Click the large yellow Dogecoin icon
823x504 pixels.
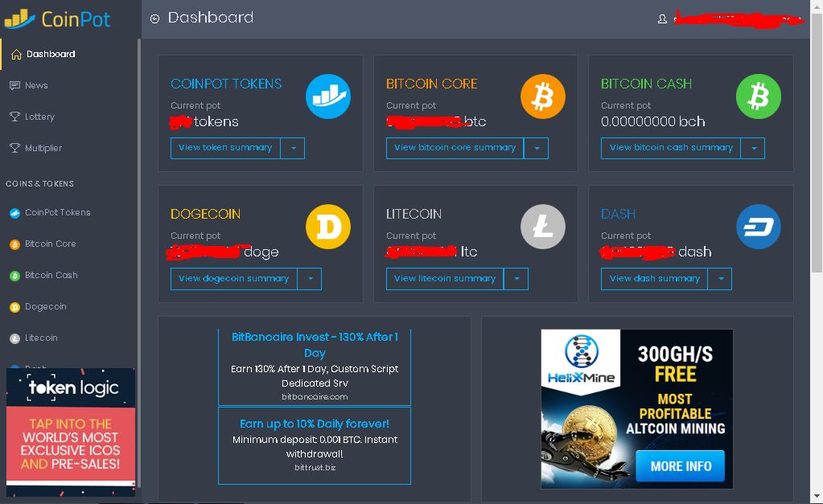point(328,227)
